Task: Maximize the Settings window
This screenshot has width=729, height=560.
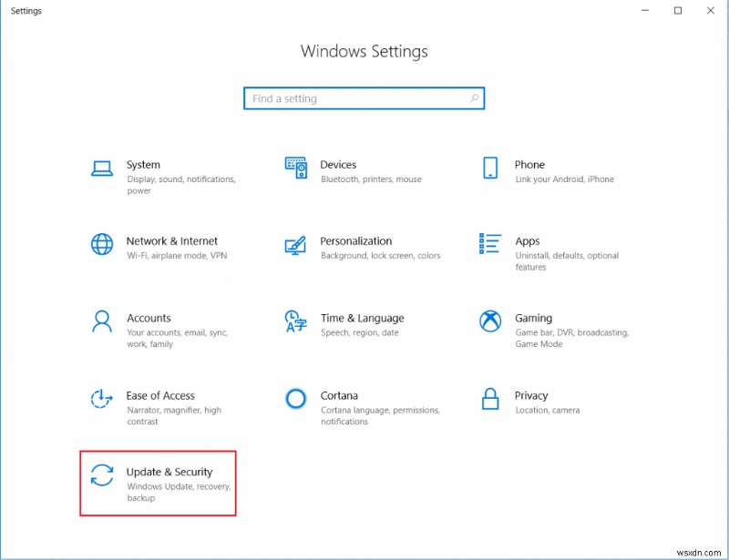Action: 678,10
